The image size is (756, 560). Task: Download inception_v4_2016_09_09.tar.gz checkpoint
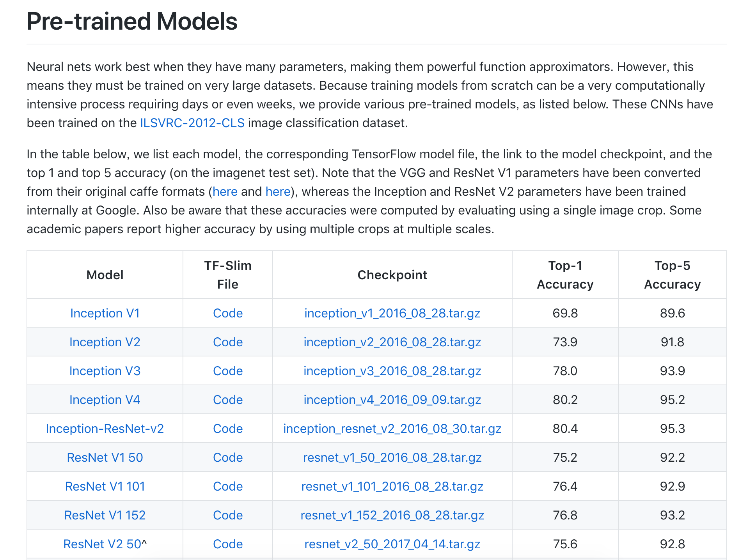(392, 400)
